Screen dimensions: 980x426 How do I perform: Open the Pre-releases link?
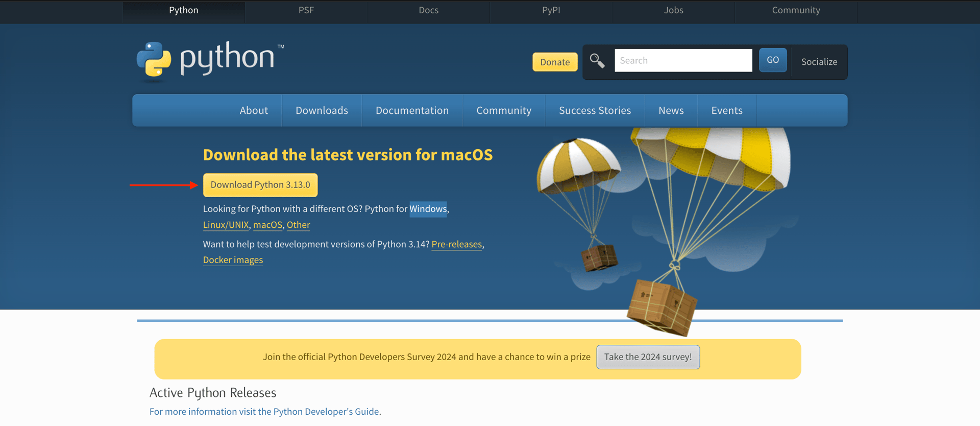pos(457,244)
